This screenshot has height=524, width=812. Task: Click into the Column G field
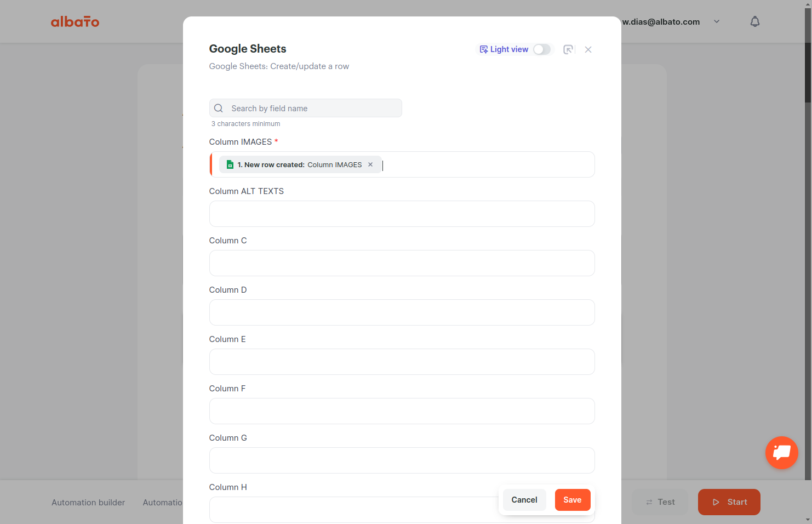[x=402, y=460]
